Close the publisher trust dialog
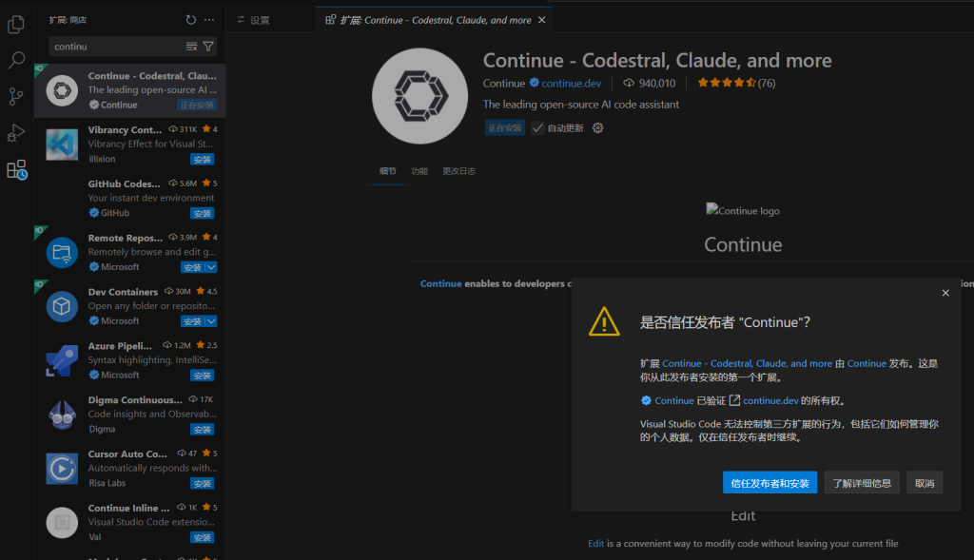The image size is (974, 560). pos(945,293)
